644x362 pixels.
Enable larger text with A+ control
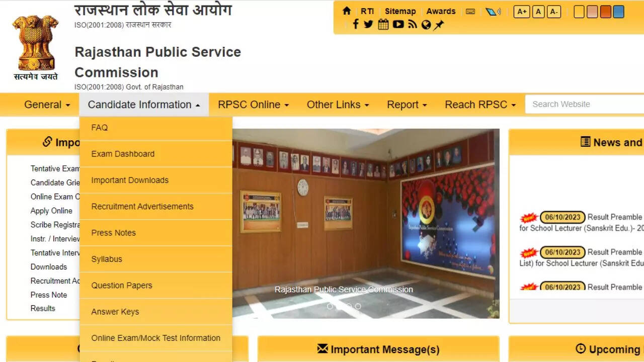pos(522,11)
